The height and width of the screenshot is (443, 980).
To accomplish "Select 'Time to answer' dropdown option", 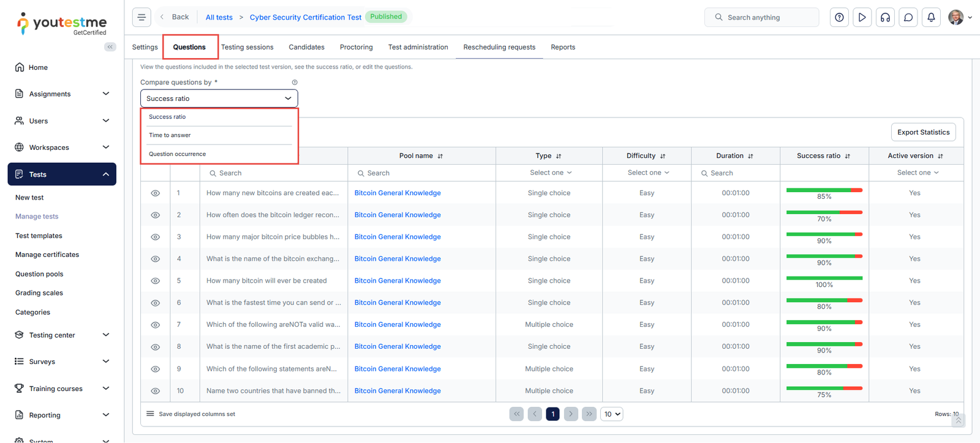I will pyautogui.click(x=170, y=135).
